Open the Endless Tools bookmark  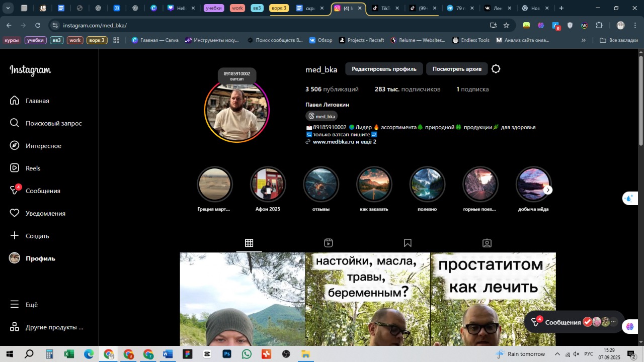pyautogui.click(x=471, y=40)
